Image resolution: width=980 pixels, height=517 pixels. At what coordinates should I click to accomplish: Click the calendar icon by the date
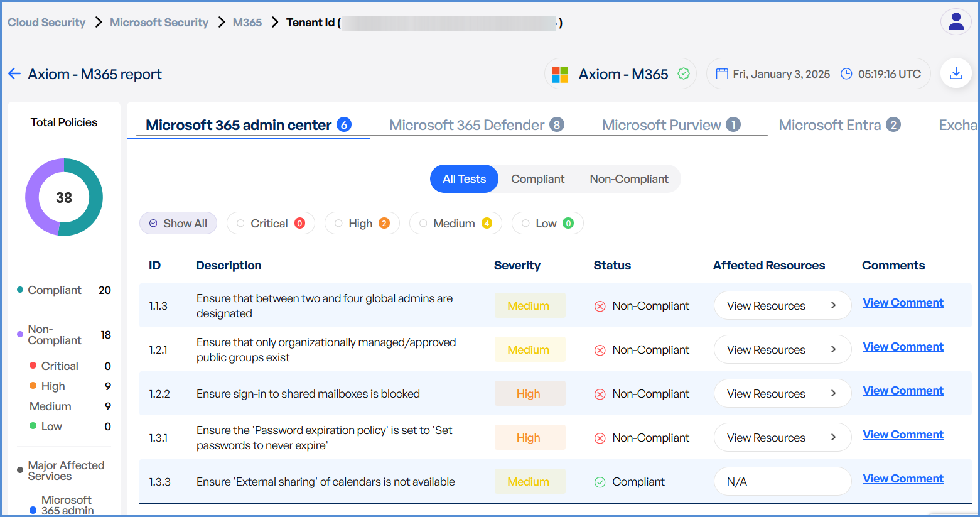[x=722, y=73]
